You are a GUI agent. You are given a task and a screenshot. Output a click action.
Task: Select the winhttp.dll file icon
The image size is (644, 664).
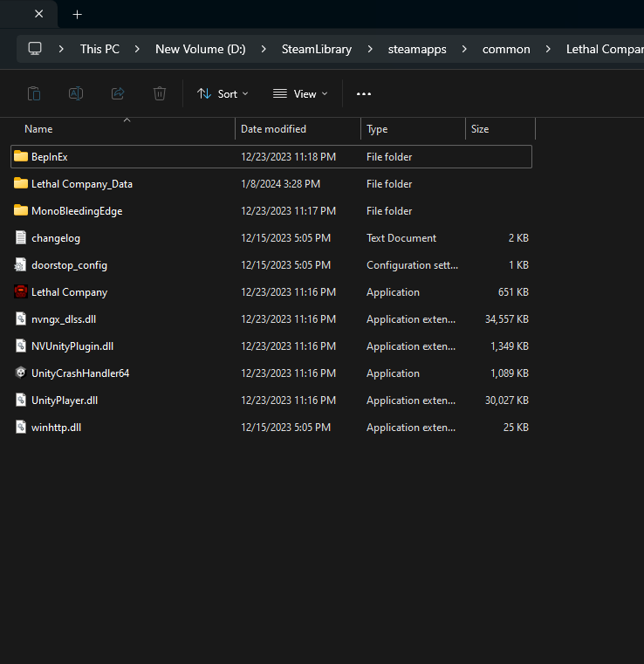coord(21,427)
